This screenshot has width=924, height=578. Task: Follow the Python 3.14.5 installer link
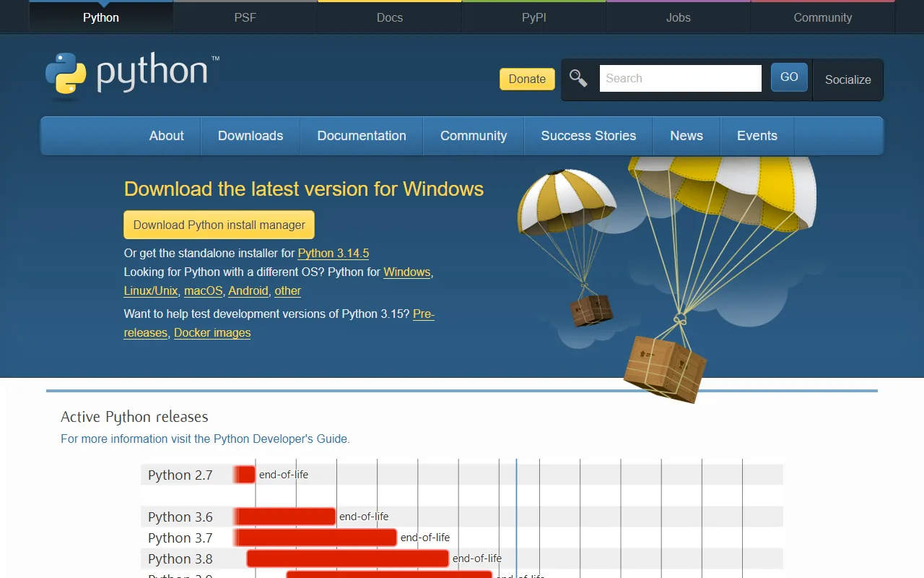pyautogui.click(x=334, y=253)
